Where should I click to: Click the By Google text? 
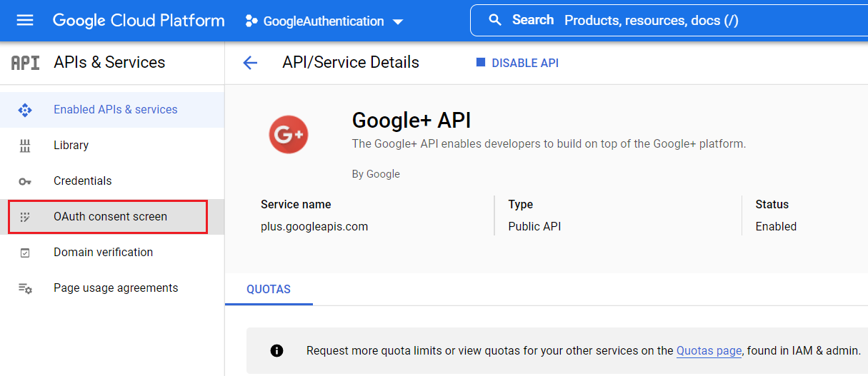click(376, 173)
